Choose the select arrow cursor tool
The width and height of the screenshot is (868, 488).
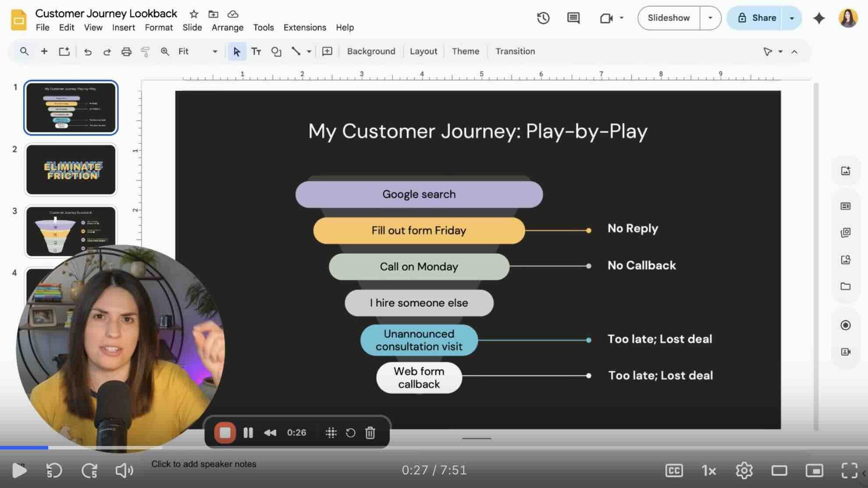tap(236, 52)
